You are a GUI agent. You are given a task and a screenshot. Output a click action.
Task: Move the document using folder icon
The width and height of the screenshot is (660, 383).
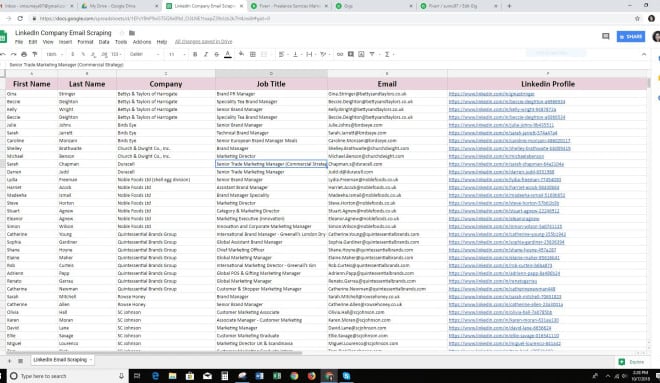tap(132, 33)
